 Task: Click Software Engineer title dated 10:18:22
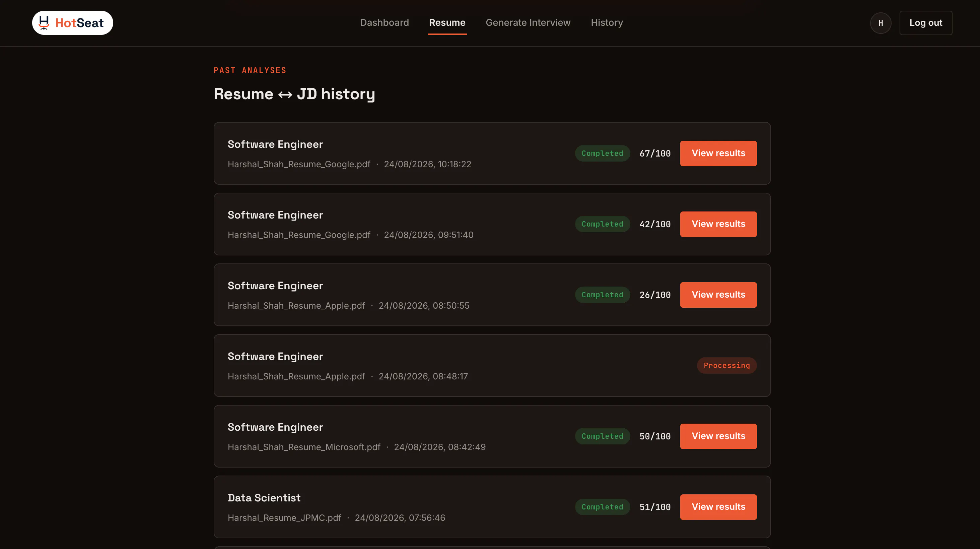[275, 144]
